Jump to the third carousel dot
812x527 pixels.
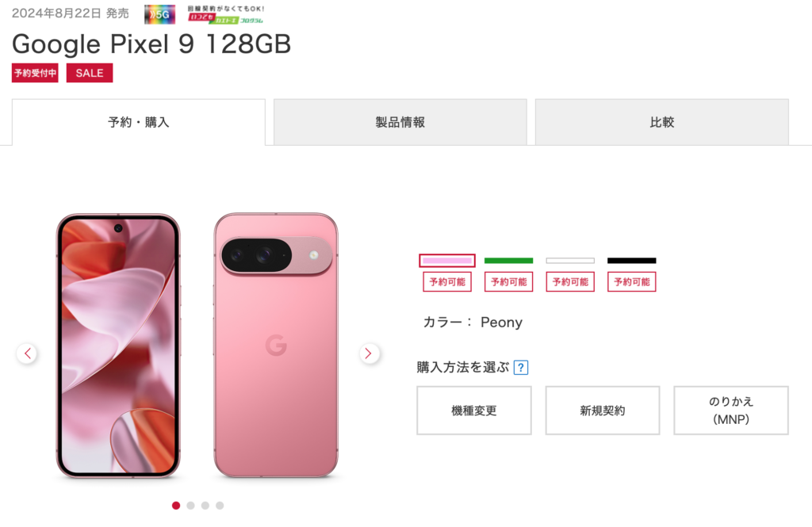(x=205, y=506)
